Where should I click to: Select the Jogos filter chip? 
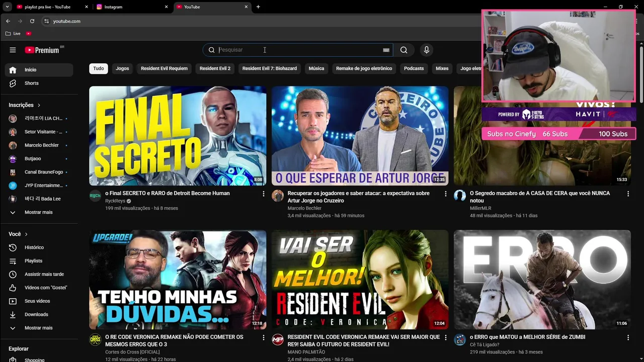(x=122, y=68)
